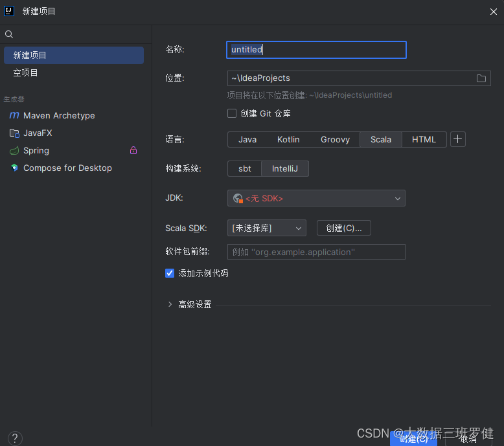Click the 新建项目 window title text
This screenshot has width=504, height=446.
tap(39, 11)
